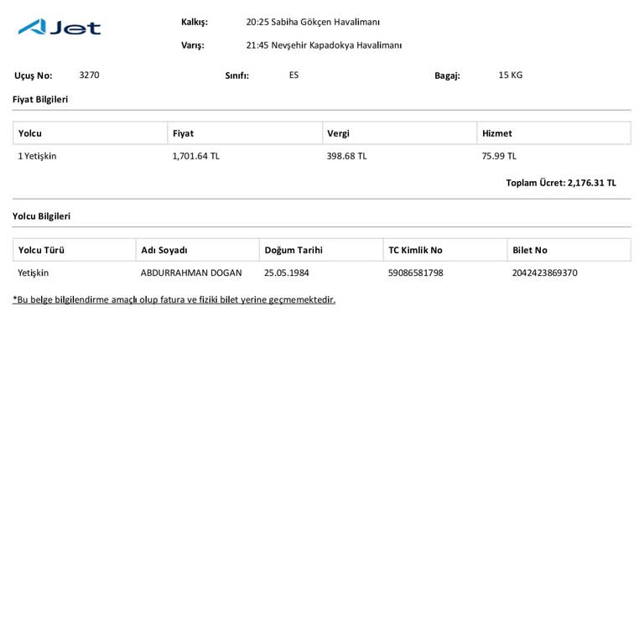Viewport: 644px width, 644px height.
Task: Select the 'Sınıfı:' class label
Action: click(237, 75)
